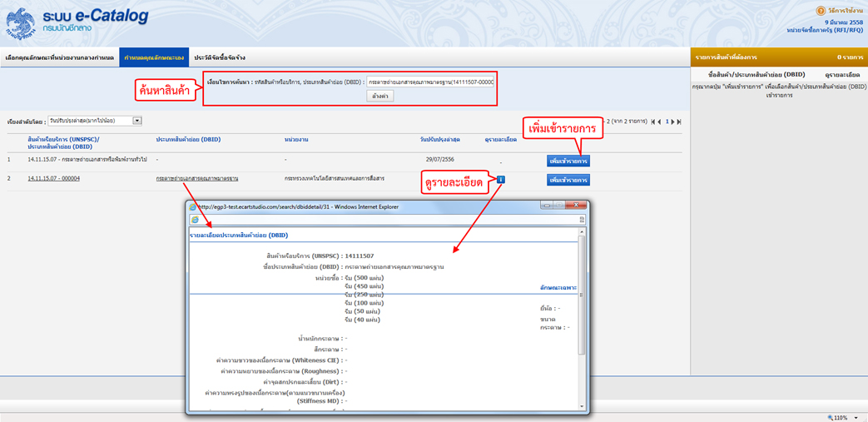This screenshot has height=422, width=868.
Task: Open the help question mark icon
Action: [x=821, y=11]
